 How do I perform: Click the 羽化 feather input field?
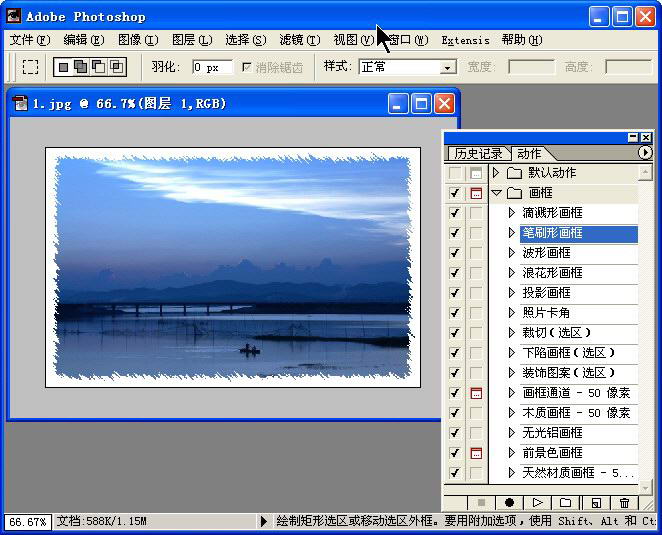point(211,67)
